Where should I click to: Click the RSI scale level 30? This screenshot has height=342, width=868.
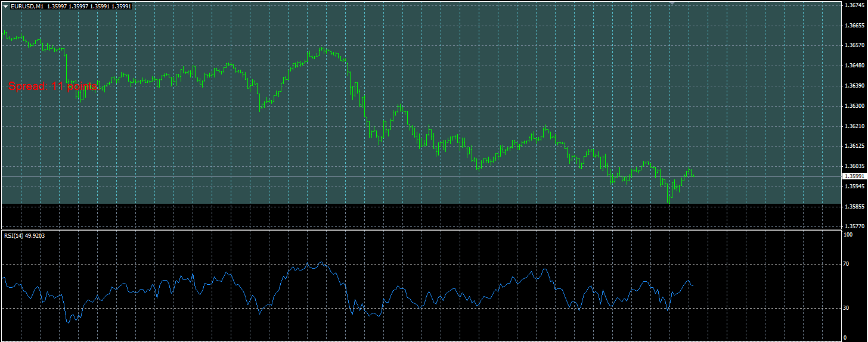coord(847,308)
